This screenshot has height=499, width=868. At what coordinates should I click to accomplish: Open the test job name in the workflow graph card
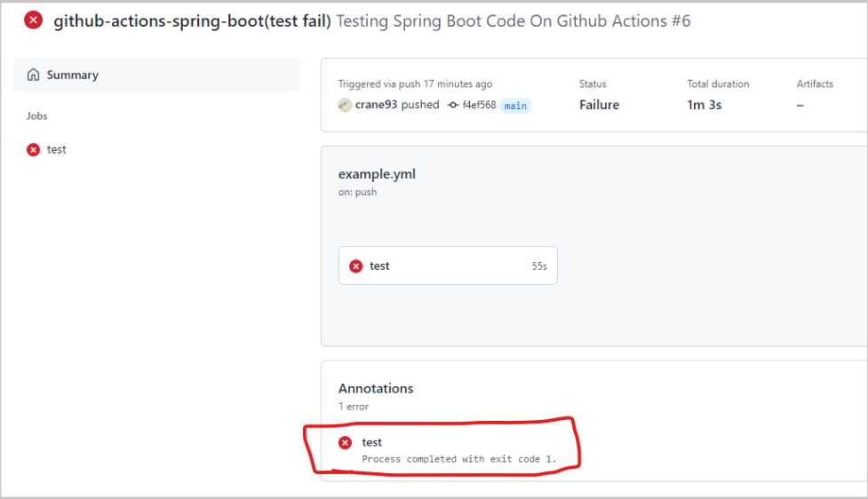pyautogui.click(x=379, y=265)
